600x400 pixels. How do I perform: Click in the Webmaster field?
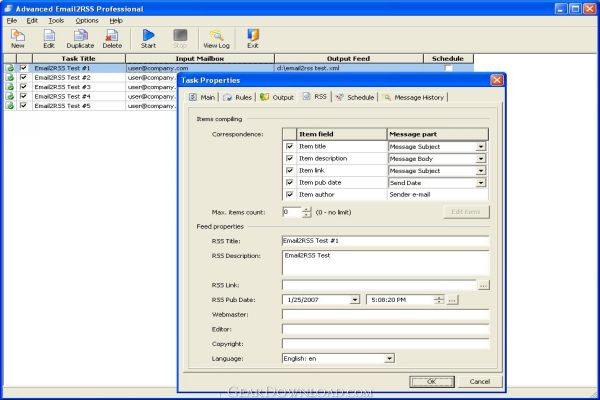(x=386, y=315)
